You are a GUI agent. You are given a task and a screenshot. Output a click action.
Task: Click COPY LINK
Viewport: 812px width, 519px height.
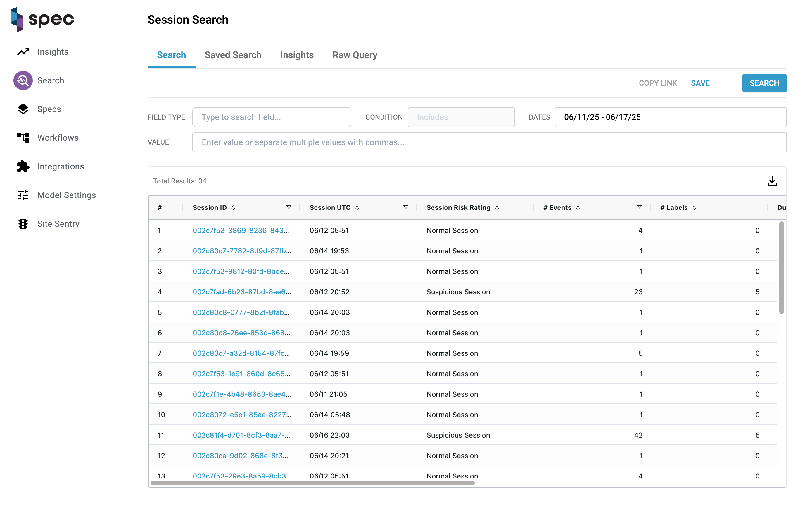pyautogui.click(x=658, y=83)
